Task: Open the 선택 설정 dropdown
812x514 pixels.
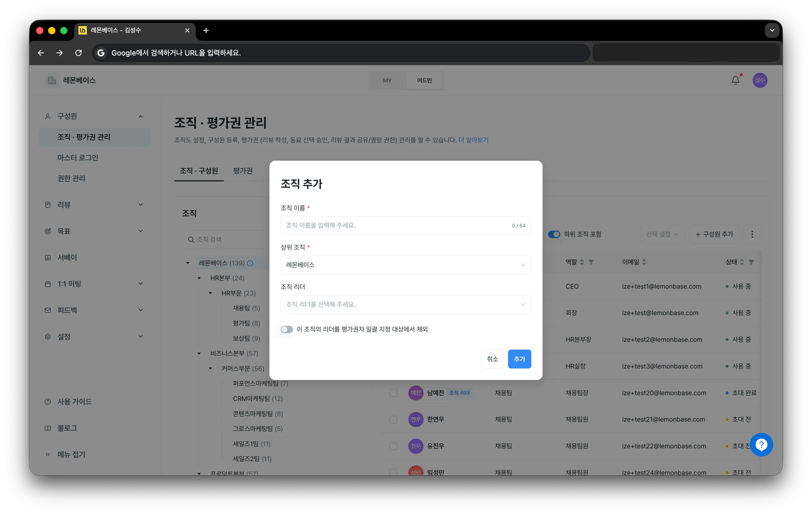Action: (x=662, y=234)
